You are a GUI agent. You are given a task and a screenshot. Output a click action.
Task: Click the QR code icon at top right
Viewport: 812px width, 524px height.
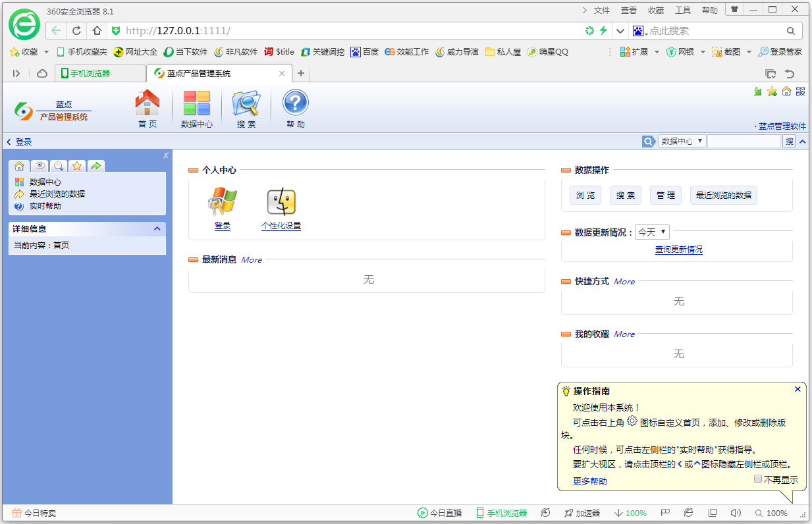801,92
